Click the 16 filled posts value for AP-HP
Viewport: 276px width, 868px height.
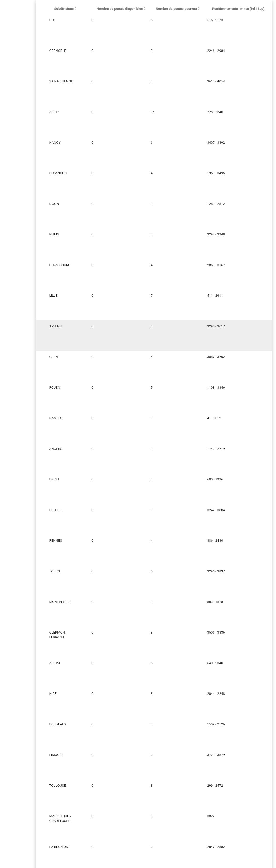point(153,112)
